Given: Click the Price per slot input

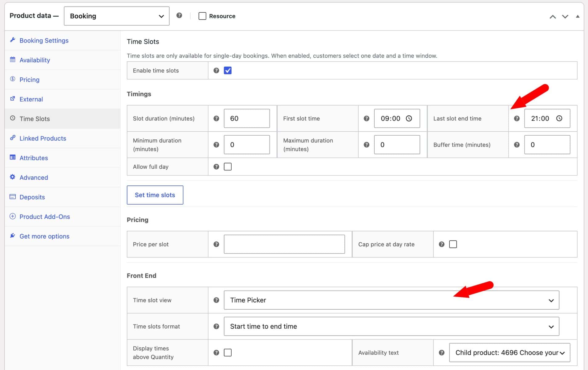Looking at the screenshot, I should coord(284,244).
